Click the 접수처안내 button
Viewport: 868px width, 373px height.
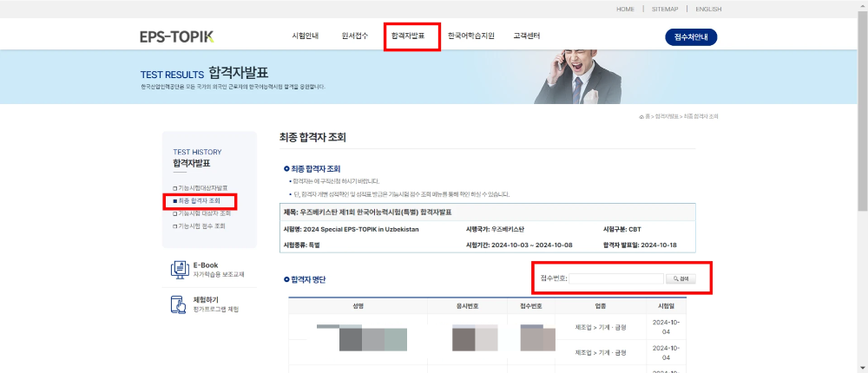click(691, 37)
